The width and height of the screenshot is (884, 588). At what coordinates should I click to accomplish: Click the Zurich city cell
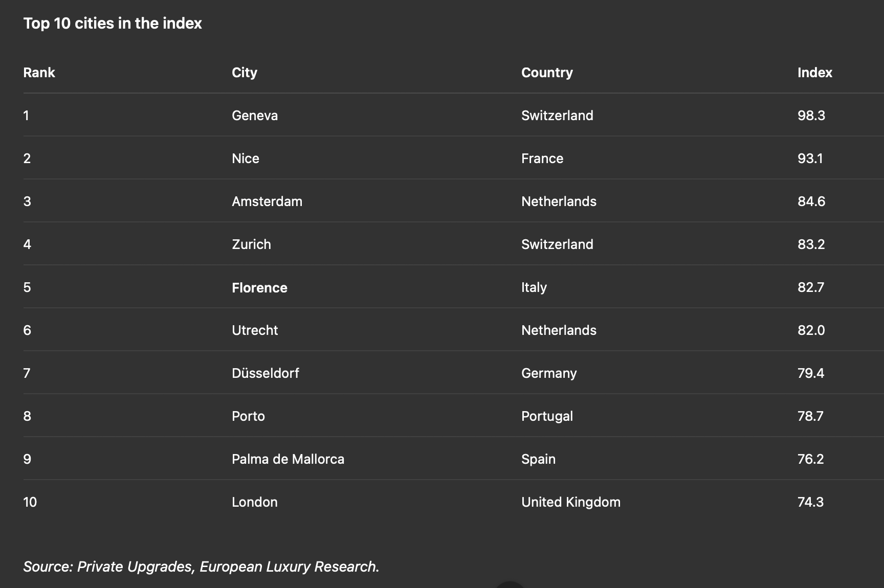[x=251, y=244]
